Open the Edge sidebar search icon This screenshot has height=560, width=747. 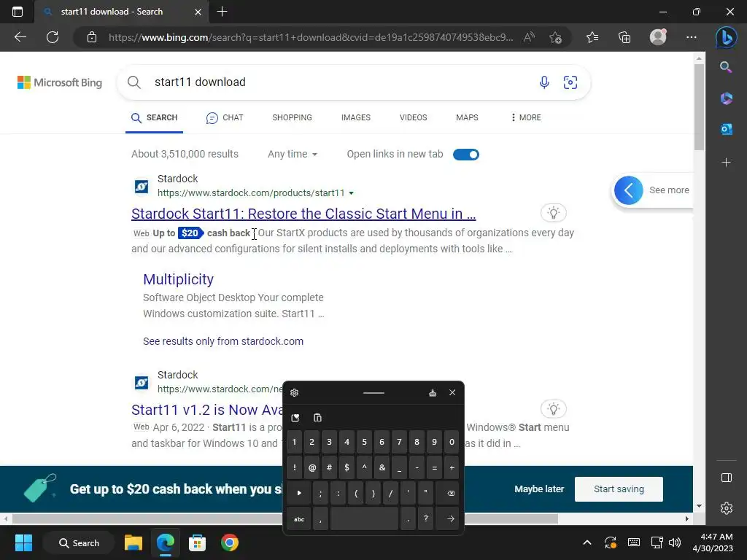[x=726, y=67]
